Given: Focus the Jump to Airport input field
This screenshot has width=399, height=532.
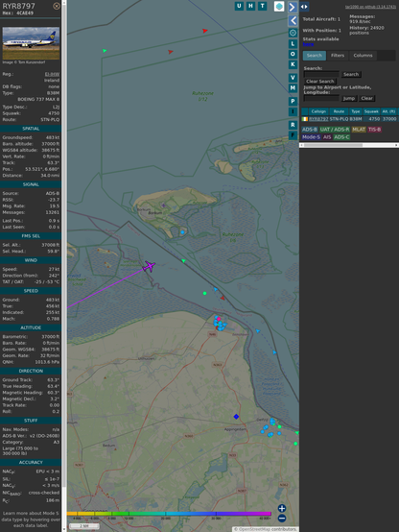Looking at the screenshot, I should 321,98.
